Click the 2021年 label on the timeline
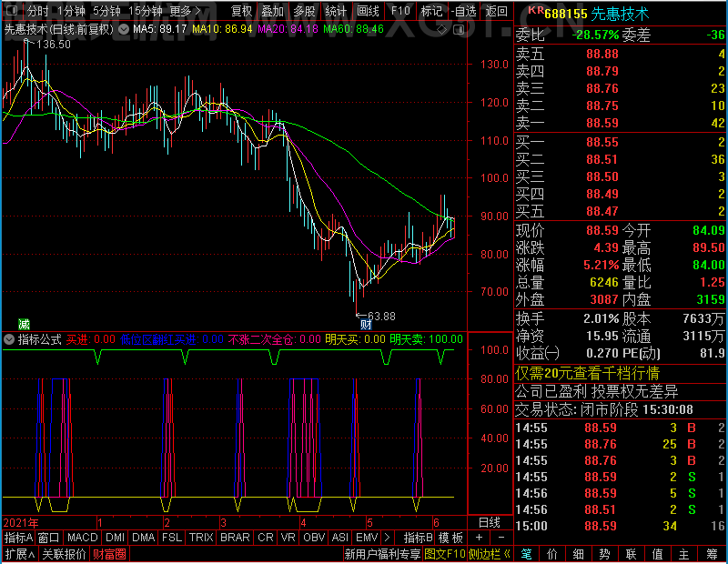728x564 pixels. [21, 523]
